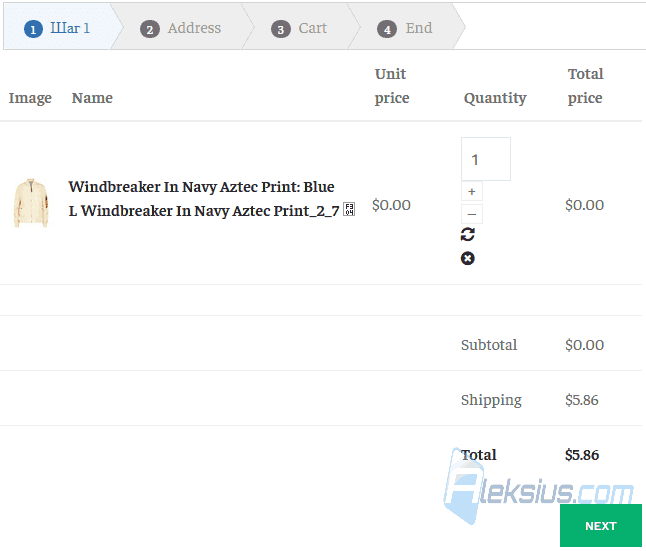The width and height of the screenshot is (646, 551).
Task: Open the Windbreaker In Navy Aztec Print product link
Action: coord(204,199)
